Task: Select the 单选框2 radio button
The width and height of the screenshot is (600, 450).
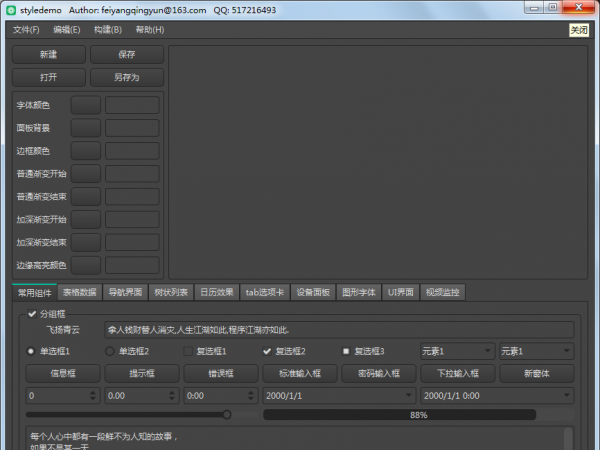Action: pyautogui.click(x=110, y=351)
